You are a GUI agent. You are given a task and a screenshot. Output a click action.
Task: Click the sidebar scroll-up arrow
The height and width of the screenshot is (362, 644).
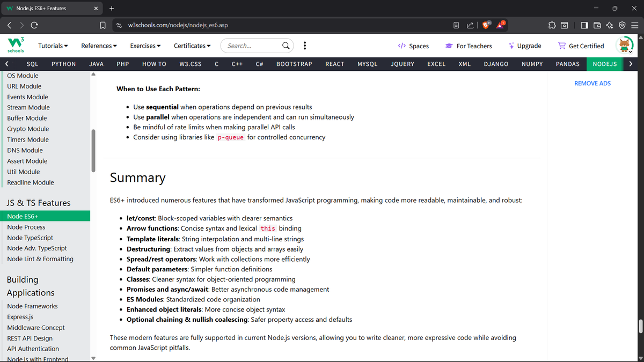[x=93, y=75]
